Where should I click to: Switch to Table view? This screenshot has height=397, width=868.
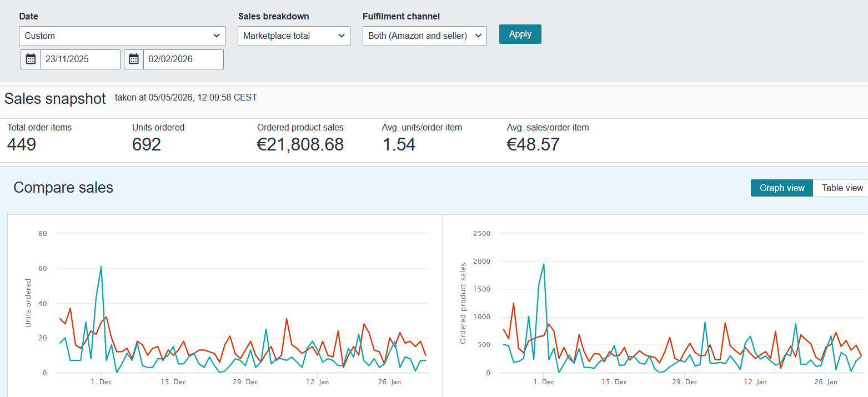pos(842,188)
